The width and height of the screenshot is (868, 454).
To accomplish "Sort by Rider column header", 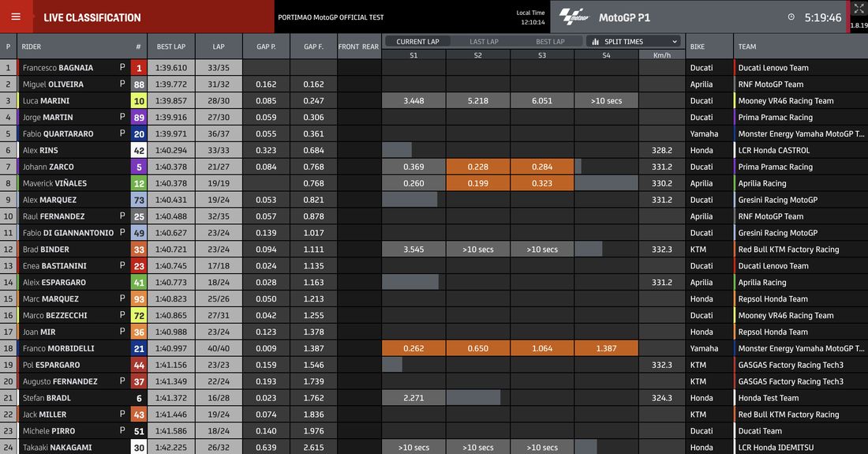I will (x=32, y=47).
